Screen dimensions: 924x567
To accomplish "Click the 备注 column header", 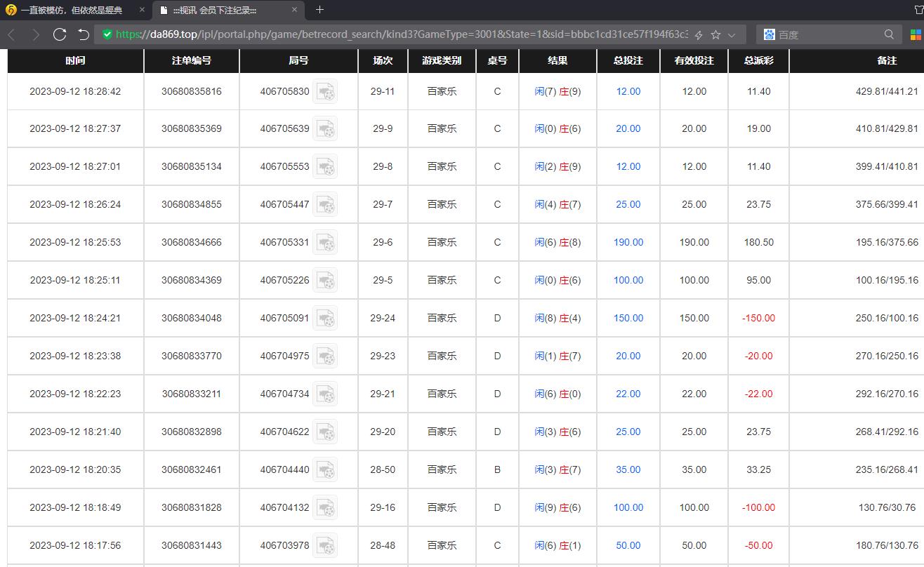I will pyautogui.click(x=857, y=60).
